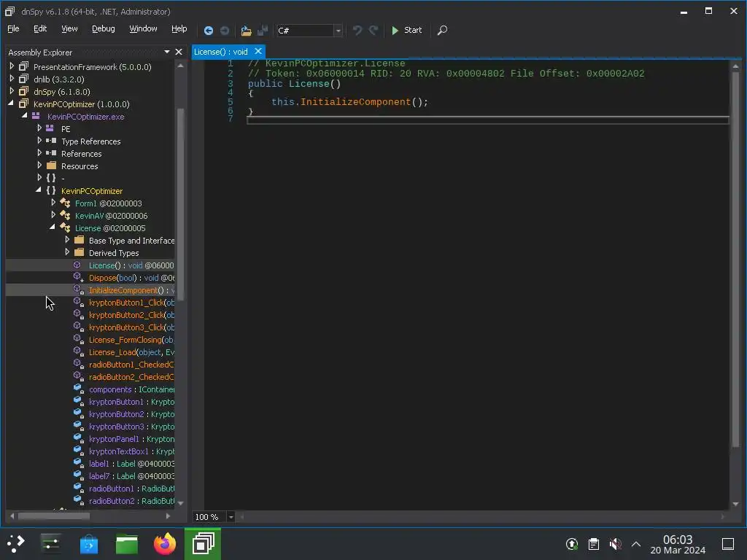Open the File menu
The width and height of the screenshot is (747, 560).
tap(13, 28)
